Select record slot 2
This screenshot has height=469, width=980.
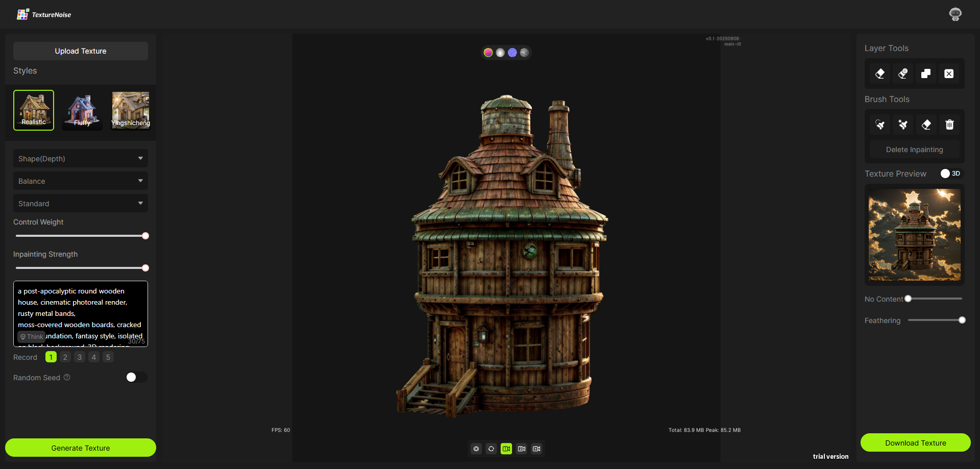tap(65, 357)
